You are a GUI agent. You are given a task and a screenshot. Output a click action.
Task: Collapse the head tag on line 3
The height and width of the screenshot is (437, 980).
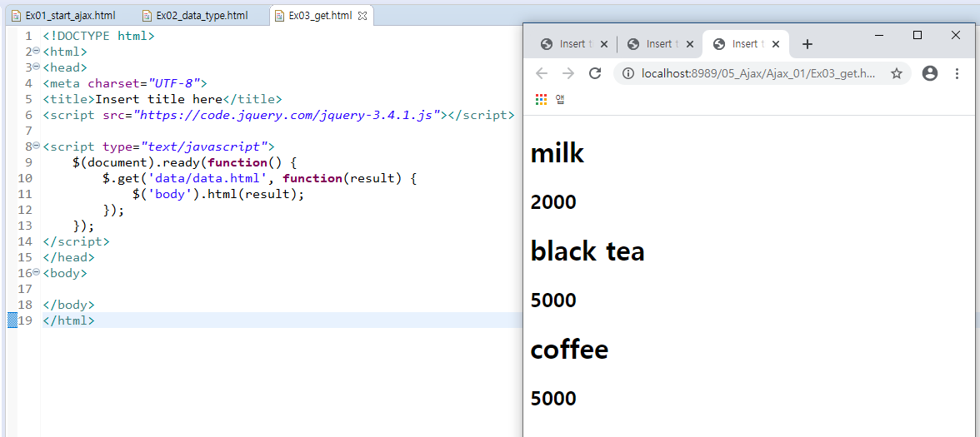[x=37, y=67]
